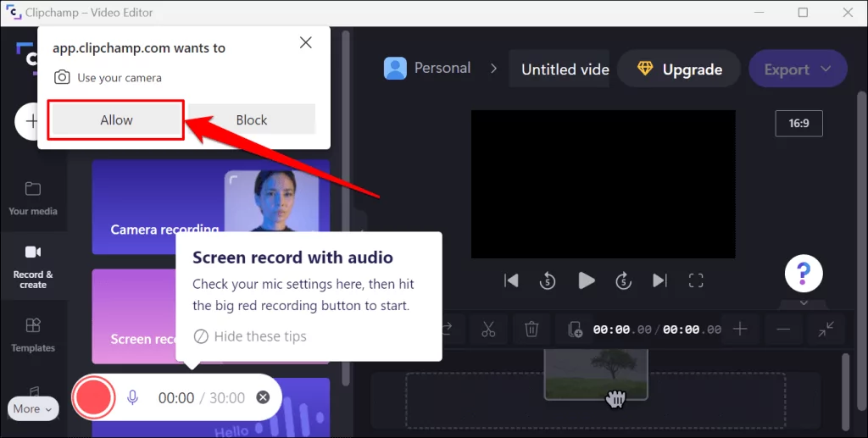Open the Your media tab
The height and width of the screenshot is (438, 868).
pos(33,198)
